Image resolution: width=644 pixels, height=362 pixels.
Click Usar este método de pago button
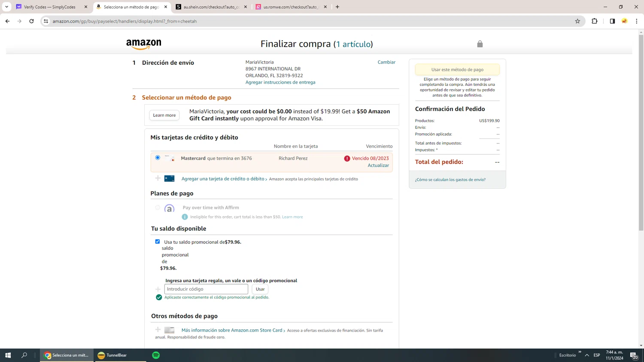click(x=457, y=69)
